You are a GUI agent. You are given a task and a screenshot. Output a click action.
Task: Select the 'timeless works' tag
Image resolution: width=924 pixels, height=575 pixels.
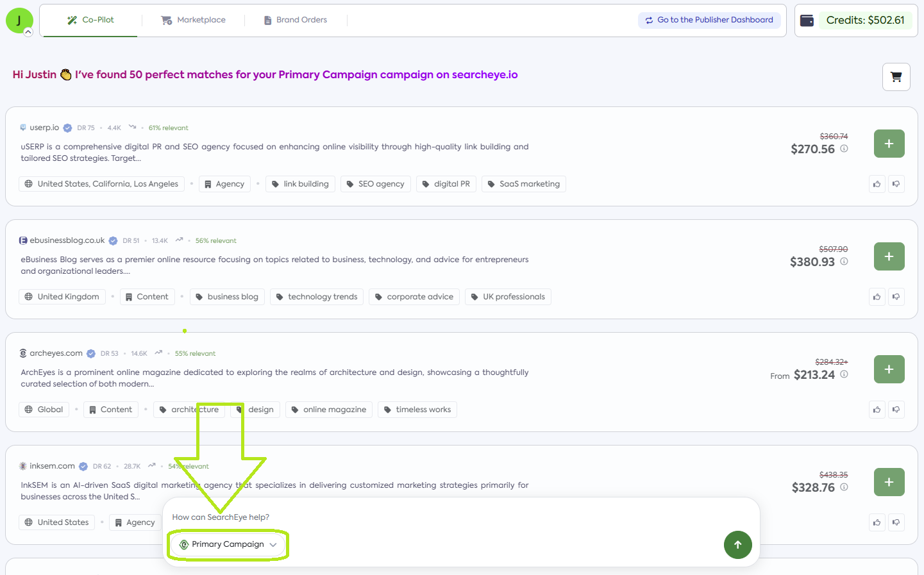(x=417, y=410)
